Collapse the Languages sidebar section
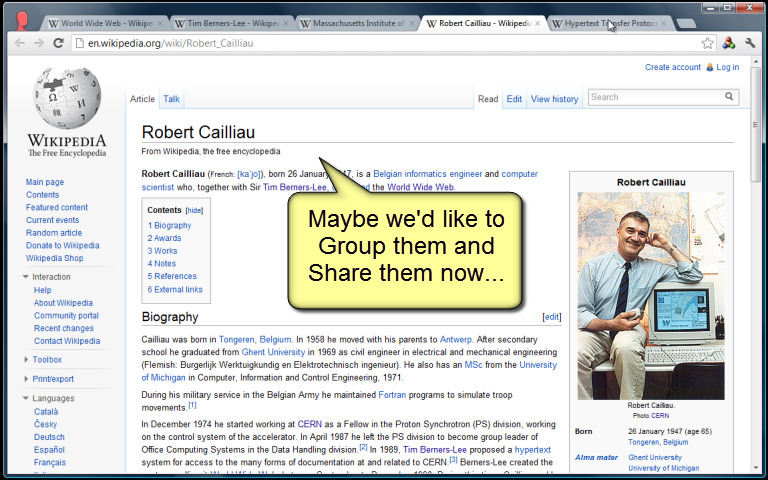The height and width of the screenshot is (480, 768). tap(25, 398)
